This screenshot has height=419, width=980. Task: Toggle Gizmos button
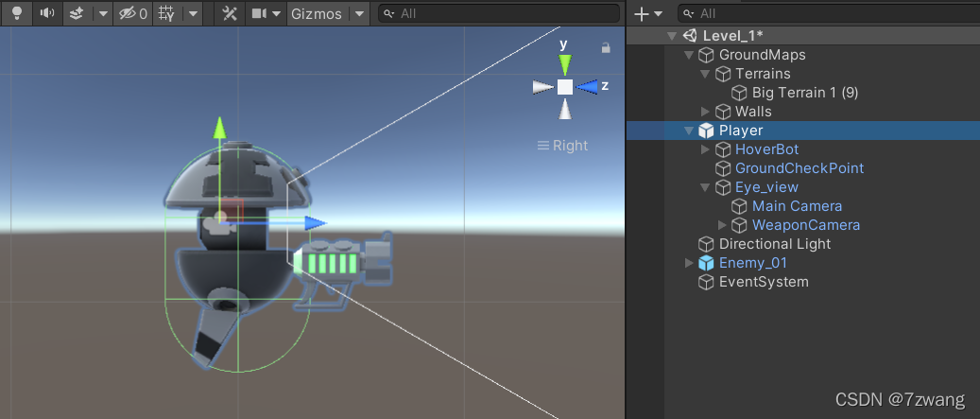click(317, 13)
